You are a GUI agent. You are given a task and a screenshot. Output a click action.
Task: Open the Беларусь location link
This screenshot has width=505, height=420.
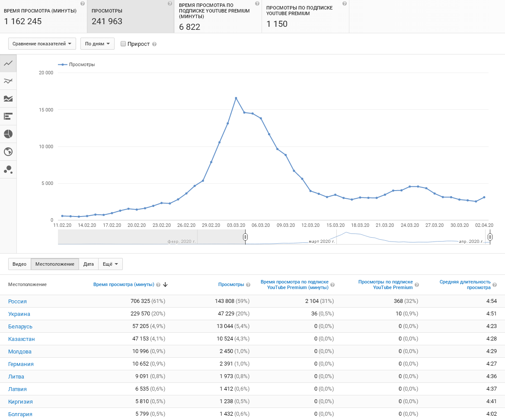click(20, 326)
